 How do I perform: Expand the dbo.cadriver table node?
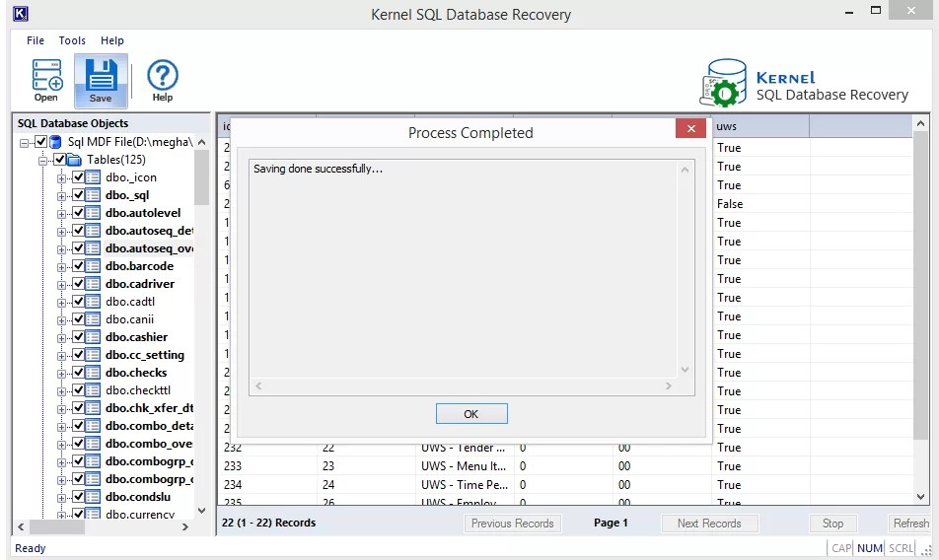click(61, 285)
